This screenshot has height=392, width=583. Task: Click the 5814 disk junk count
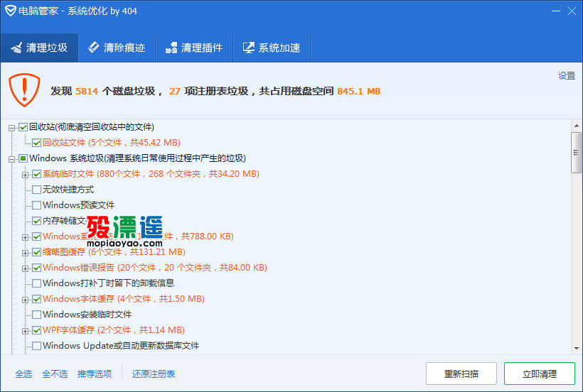87,92
